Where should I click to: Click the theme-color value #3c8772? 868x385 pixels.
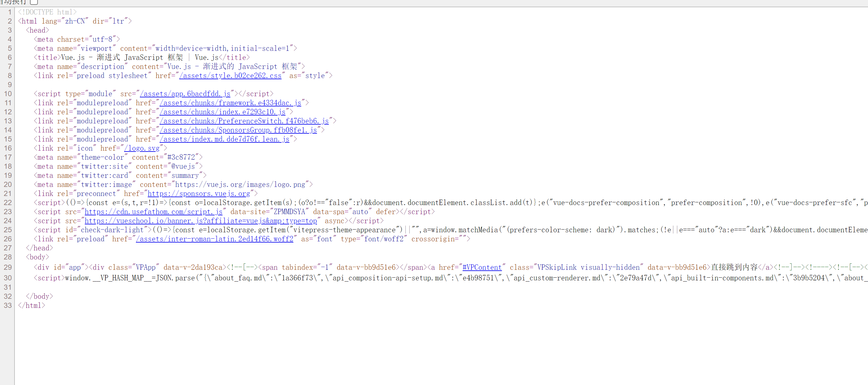point(181,158)
